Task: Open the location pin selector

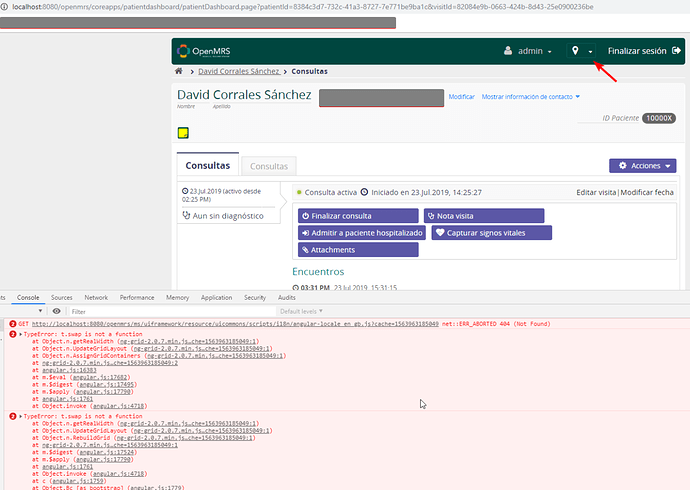Action: tap(581, 51)
